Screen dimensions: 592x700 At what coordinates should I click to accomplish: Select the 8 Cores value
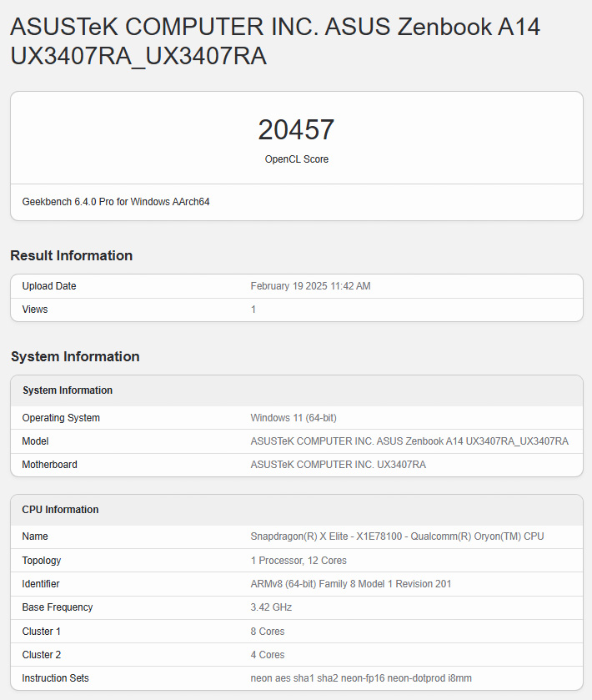tap(268, 632)
